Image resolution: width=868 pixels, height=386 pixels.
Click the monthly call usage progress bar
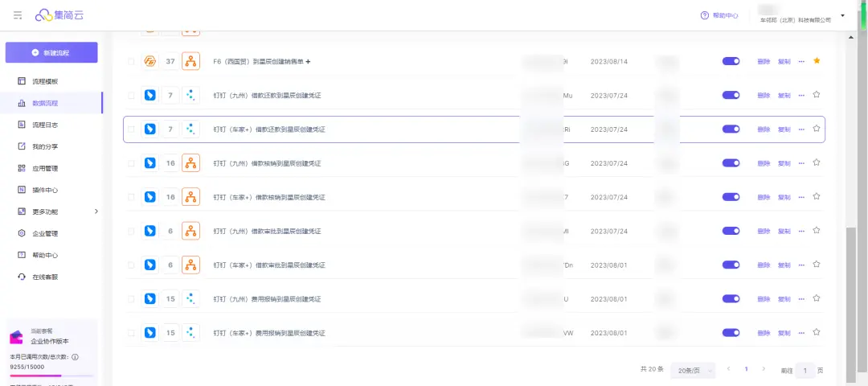tap(51, 376)
